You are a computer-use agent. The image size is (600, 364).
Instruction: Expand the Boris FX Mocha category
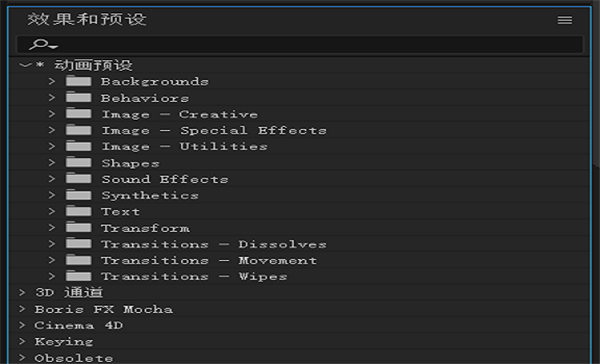(22, 309)
